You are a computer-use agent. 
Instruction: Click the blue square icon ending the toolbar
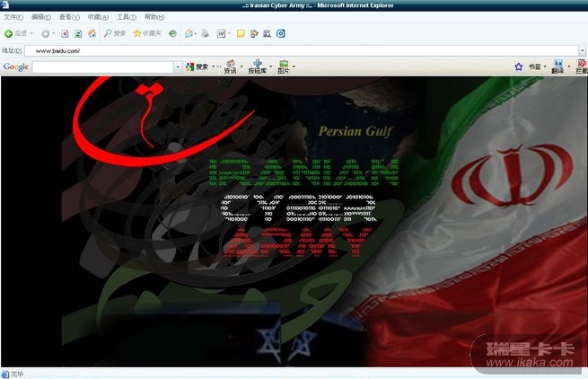(280, 34)
